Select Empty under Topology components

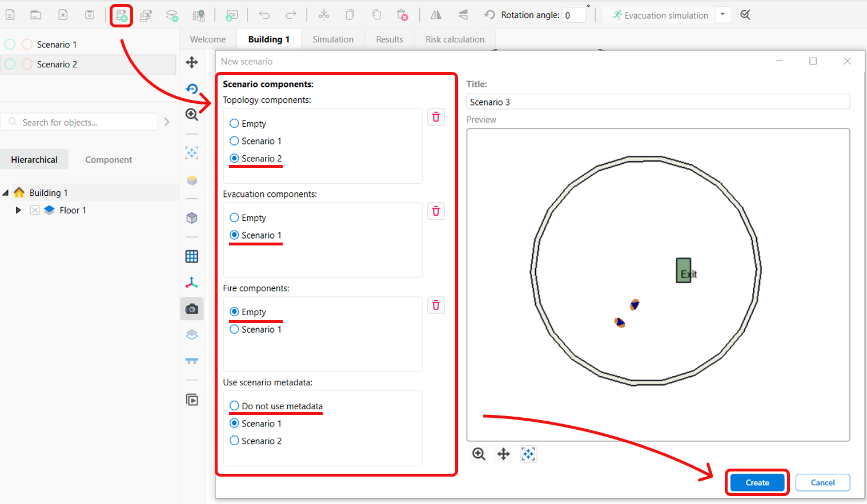(234, 123)
